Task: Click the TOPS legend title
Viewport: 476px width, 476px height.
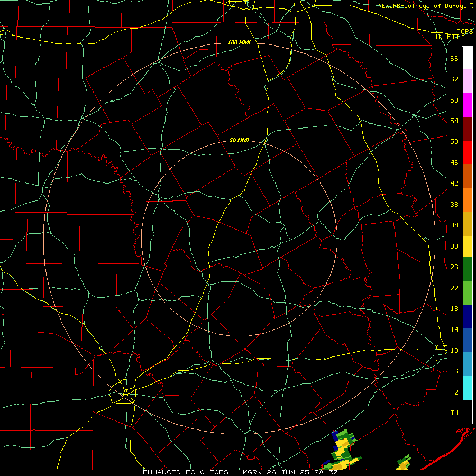Action: click(465, 31)
